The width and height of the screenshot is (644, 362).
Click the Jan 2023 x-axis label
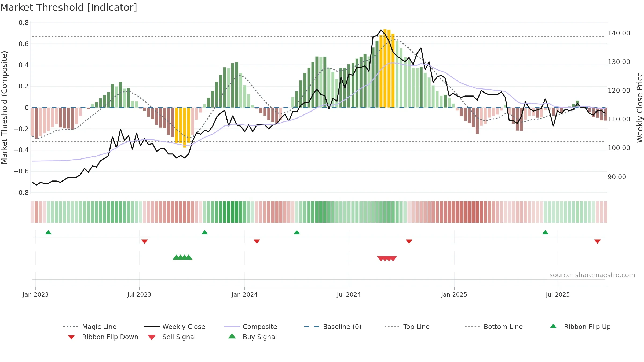(36, 295)
